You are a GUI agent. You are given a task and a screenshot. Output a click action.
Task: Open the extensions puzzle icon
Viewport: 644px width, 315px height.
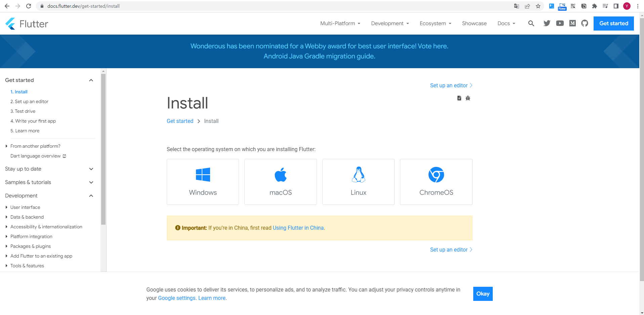point(595,6)
